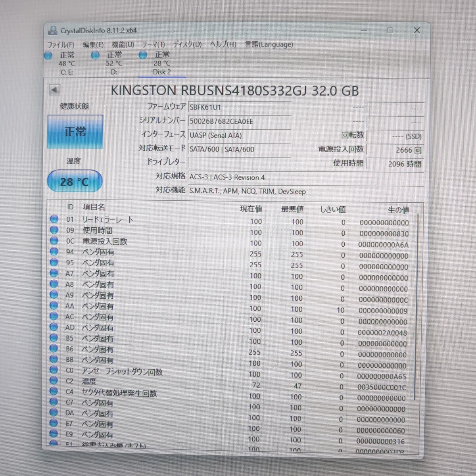
Task: Switch to the Disk 2 tab
Action: [162, 72]
